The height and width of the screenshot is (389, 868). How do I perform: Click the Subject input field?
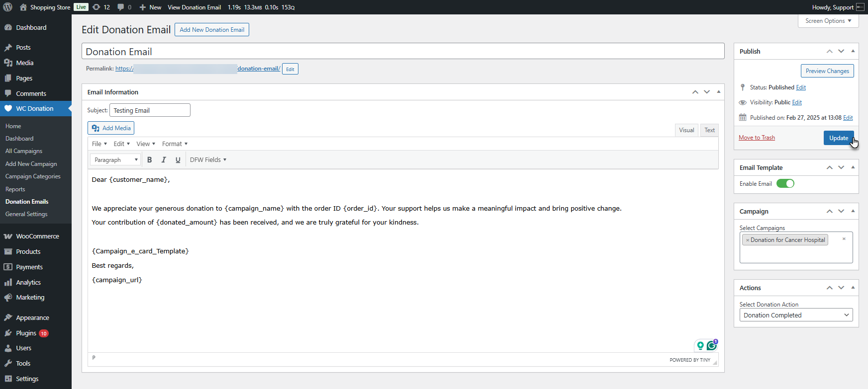(150, 110)
